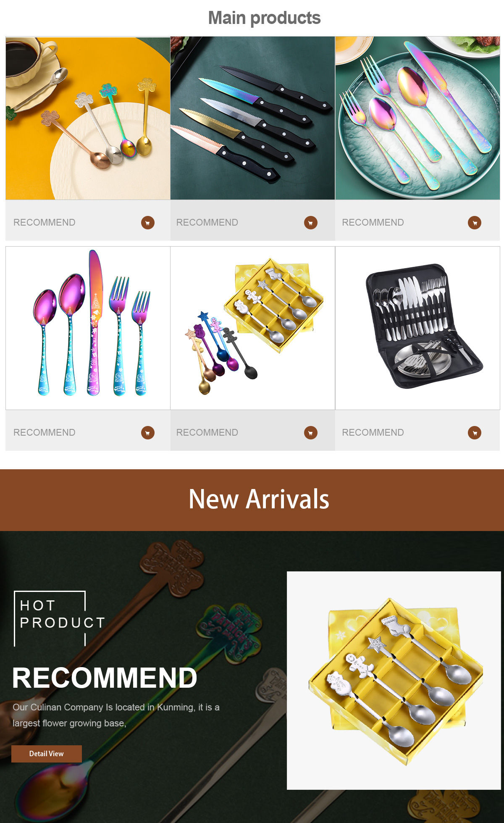
Task: Open rainbow cutlery on green plate image
Action: [417, 118]
